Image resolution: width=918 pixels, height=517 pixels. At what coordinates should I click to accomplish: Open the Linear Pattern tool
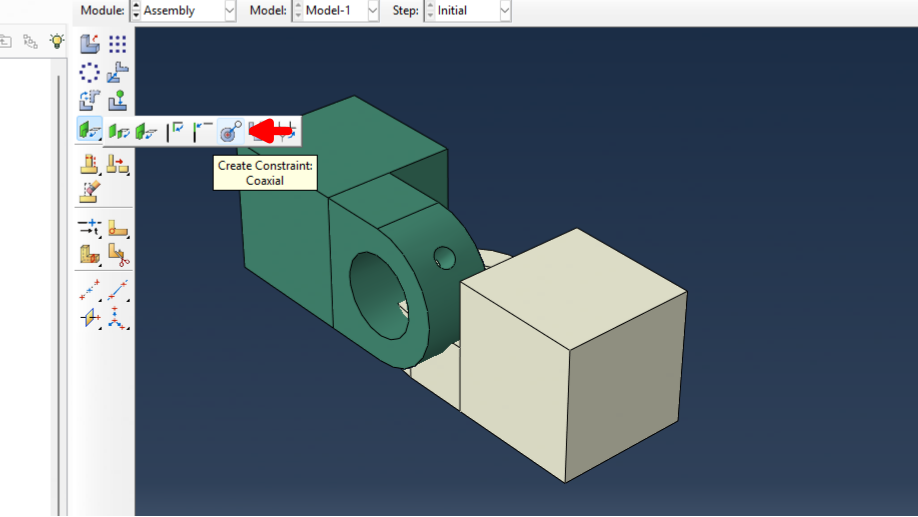[x=118, y=44]
